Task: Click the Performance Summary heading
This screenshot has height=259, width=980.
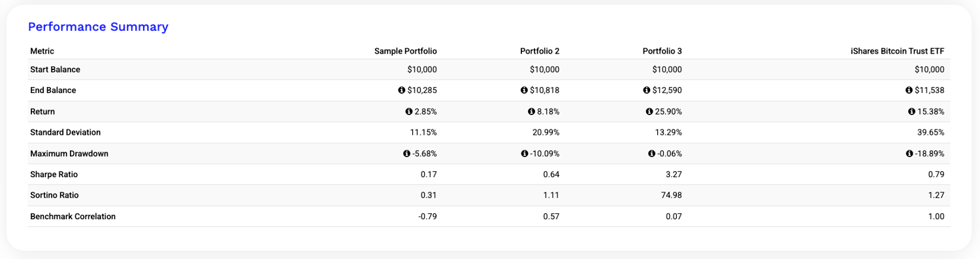Action: tap(98, 27)
